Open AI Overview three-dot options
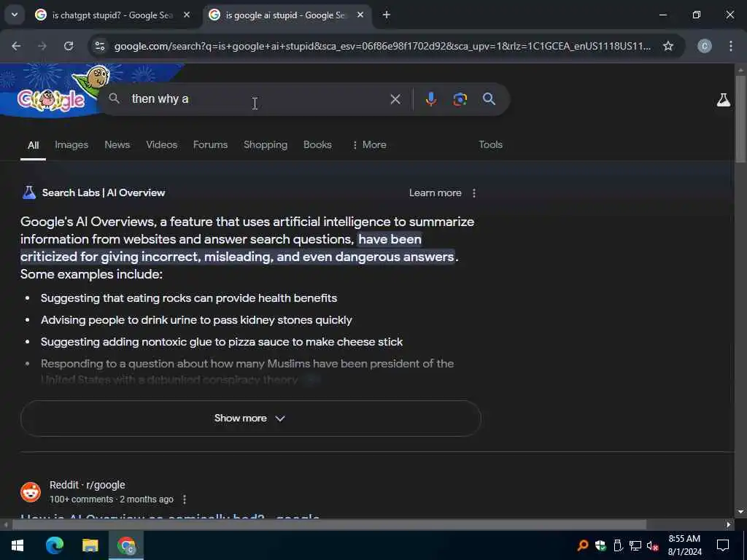 473,192
